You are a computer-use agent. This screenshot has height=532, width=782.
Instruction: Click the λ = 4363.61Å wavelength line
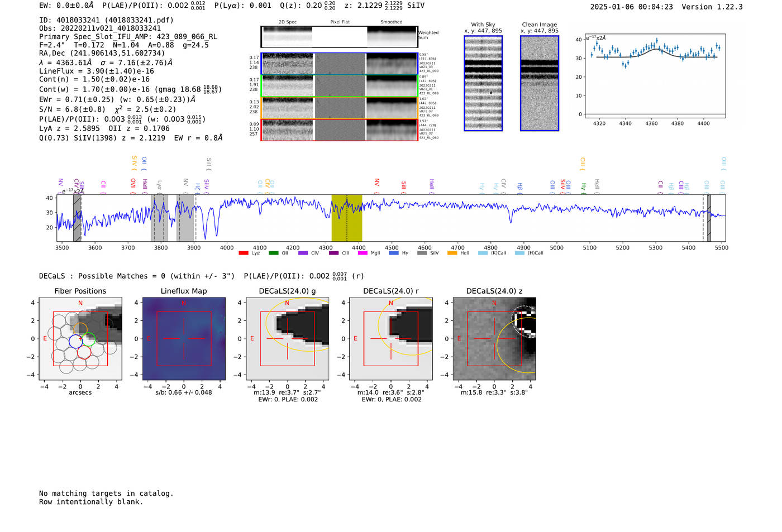click(x=106, y=63)
